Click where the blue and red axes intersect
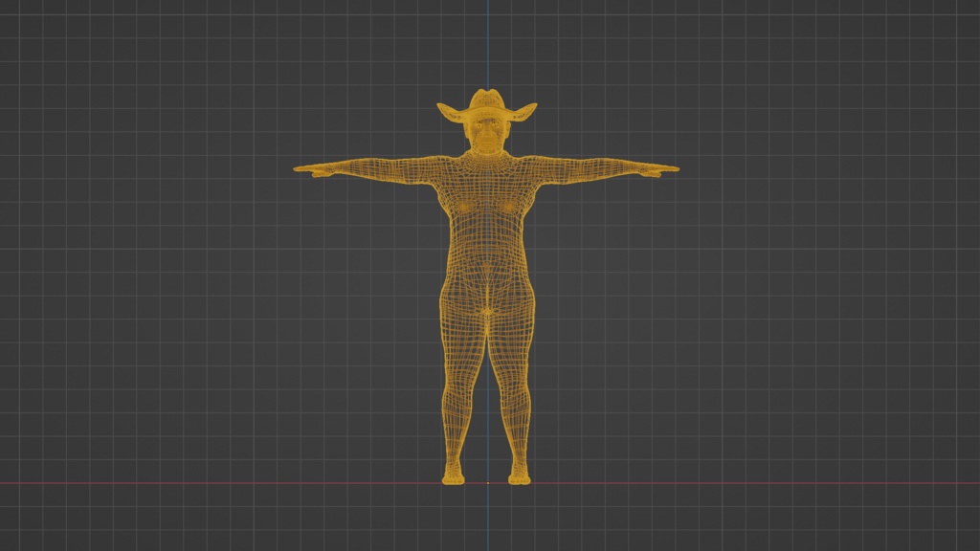The width and height of the screenshot is (980, 551). 490,482
